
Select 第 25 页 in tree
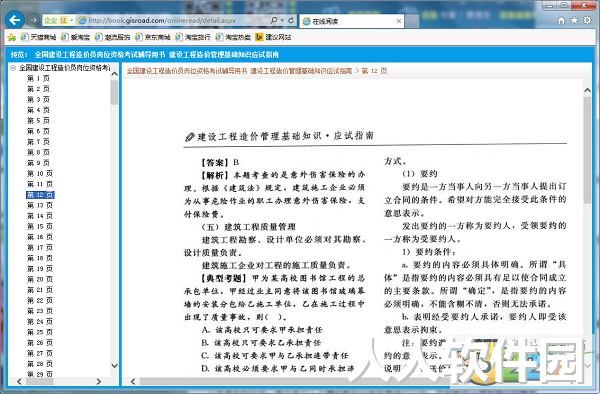(40, 332)
